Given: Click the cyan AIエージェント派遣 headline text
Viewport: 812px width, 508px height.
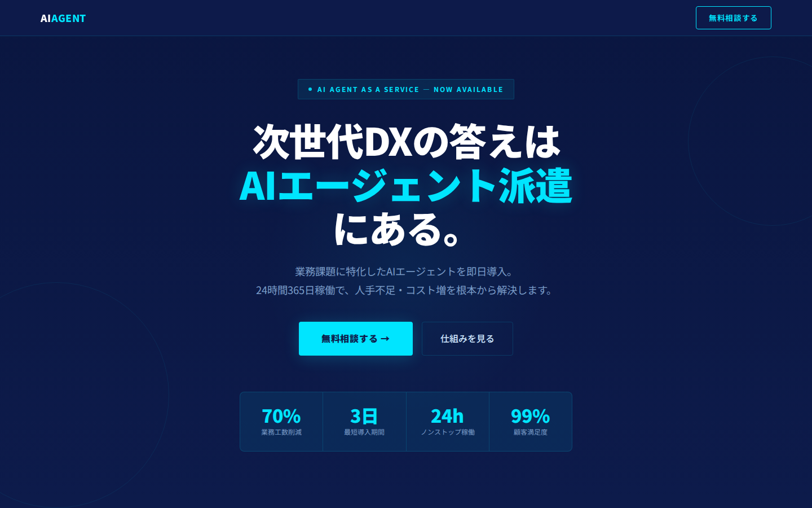Looking at the screenshot, I should pos(406,186).
